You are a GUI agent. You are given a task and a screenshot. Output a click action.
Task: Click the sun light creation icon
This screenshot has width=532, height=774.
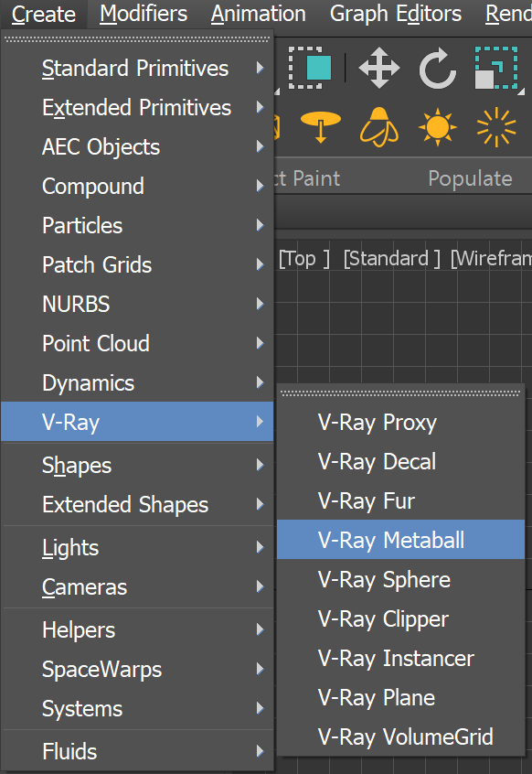437,128
